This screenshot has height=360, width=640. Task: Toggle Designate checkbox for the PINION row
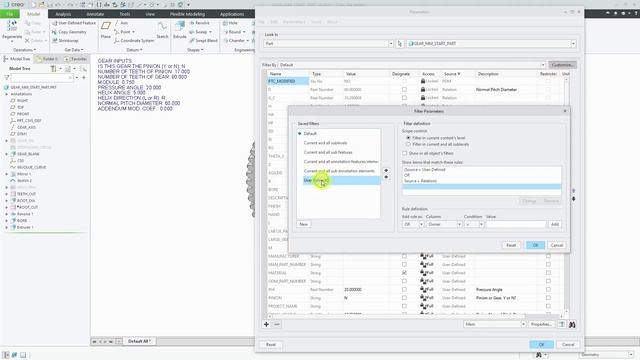point(404,298)
